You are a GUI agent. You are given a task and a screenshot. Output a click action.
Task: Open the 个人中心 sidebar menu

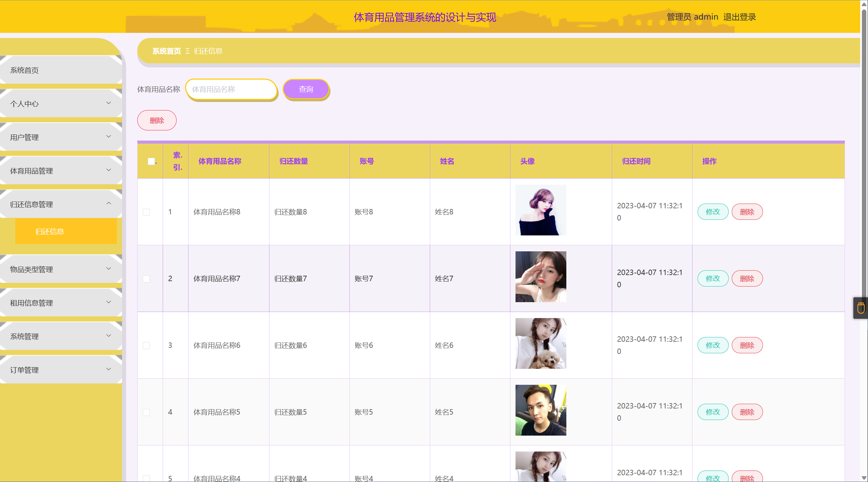[61, 104]
